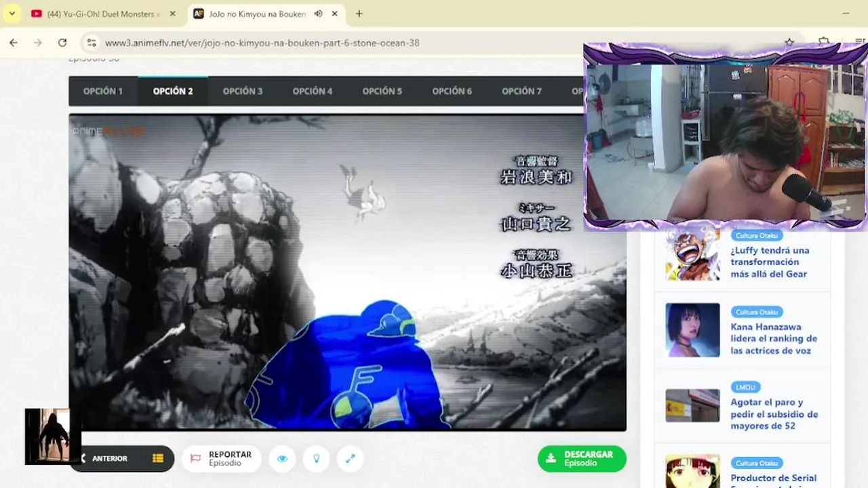Open Agotar el paro y pedir article
The image size is (868, 488).
(x=774, y=414)
